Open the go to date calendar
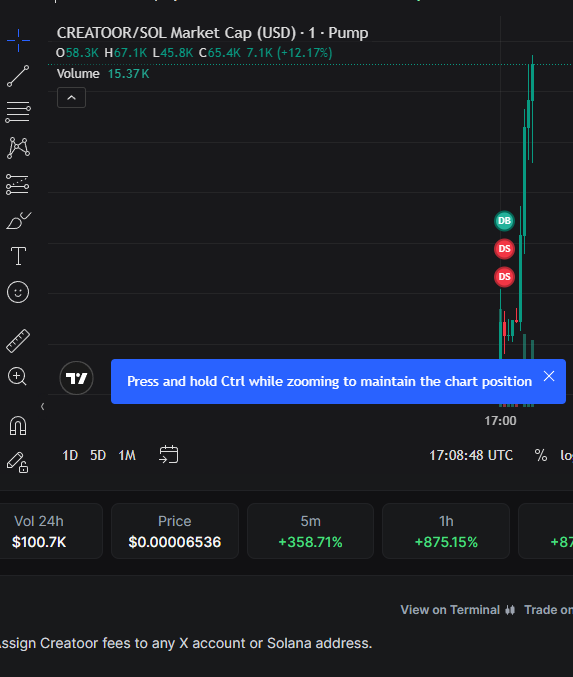Image resolution: width=573 pixels, height=677 pixels. point(168,455)
